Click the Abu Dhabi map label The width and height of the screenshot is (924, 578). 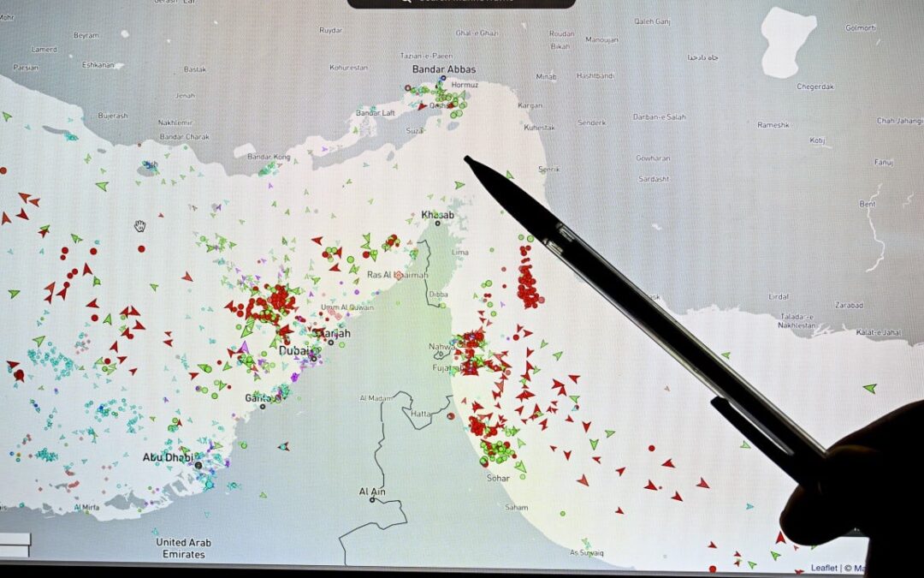point(167,457)
